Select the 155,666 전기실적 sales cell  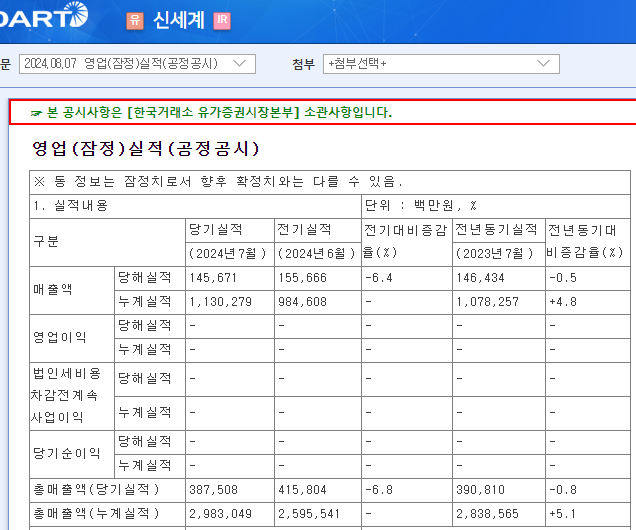pyautogui.click(x=318, y=278)
